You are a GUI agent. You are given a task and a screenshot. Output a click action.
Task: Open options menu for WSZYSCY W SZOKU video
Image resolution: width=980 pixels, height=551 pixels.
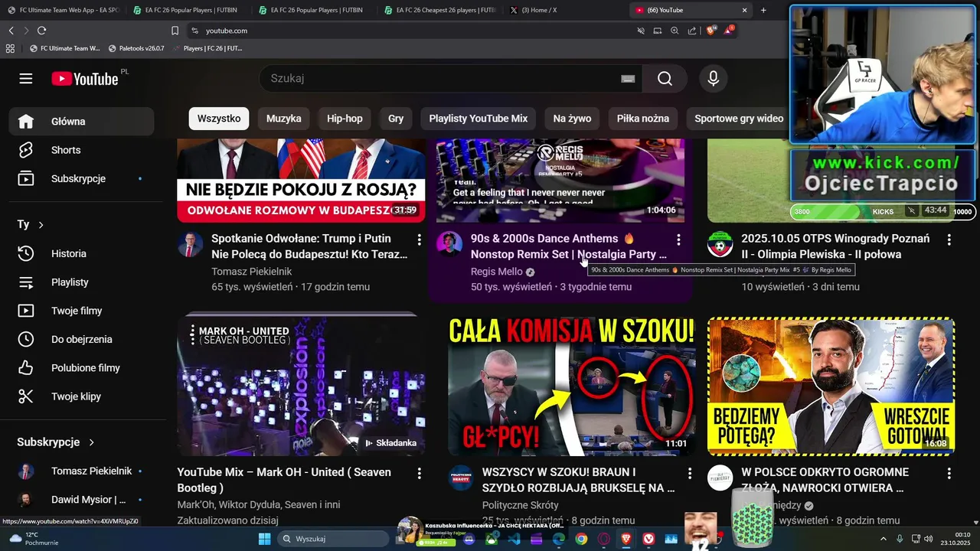click(x=690, y=474)
